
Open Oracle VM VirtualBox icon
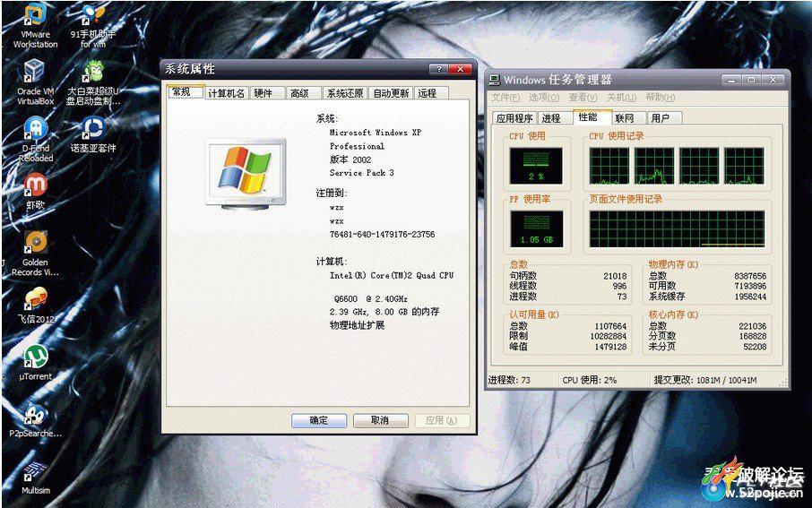pos(35,82)
